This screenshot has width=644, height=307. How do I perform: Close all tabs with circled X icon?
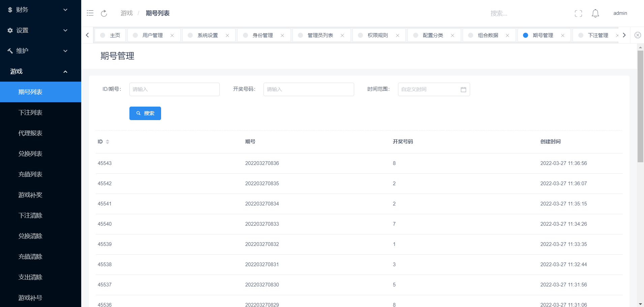click(638, 35)
